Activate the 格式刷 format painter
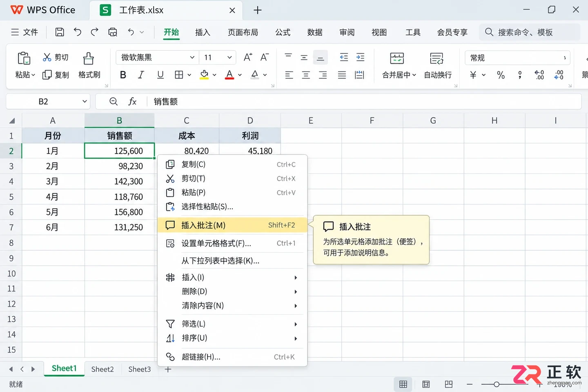This screenshot has height=392, width=588. click(89, 65)
